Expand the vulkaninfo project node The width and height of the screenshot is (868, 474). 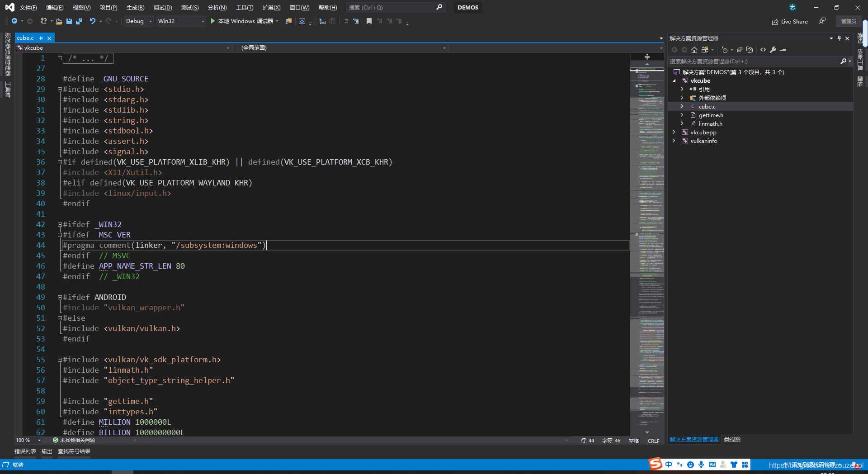click(674, 141)
